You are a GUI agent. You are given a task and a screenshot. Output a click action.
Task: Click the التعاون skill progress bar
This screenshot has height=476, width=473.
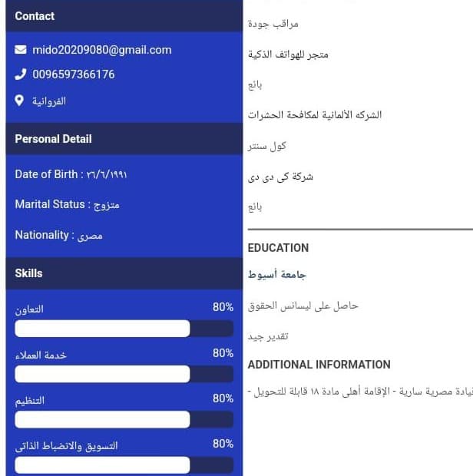pyautogui.click(x=124, y=329)
